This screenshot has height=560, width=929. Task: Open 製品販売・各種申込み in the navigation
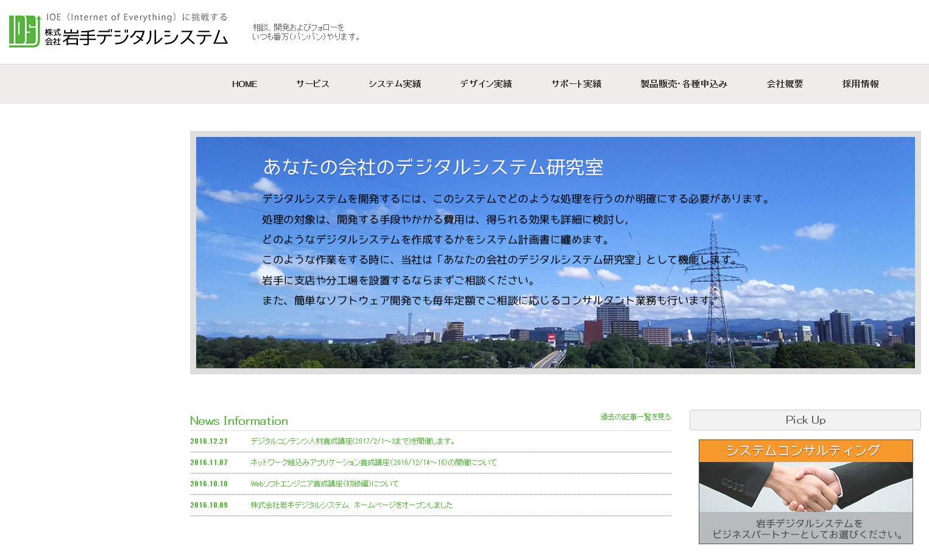pyautogui.click(x=684, y=84)
